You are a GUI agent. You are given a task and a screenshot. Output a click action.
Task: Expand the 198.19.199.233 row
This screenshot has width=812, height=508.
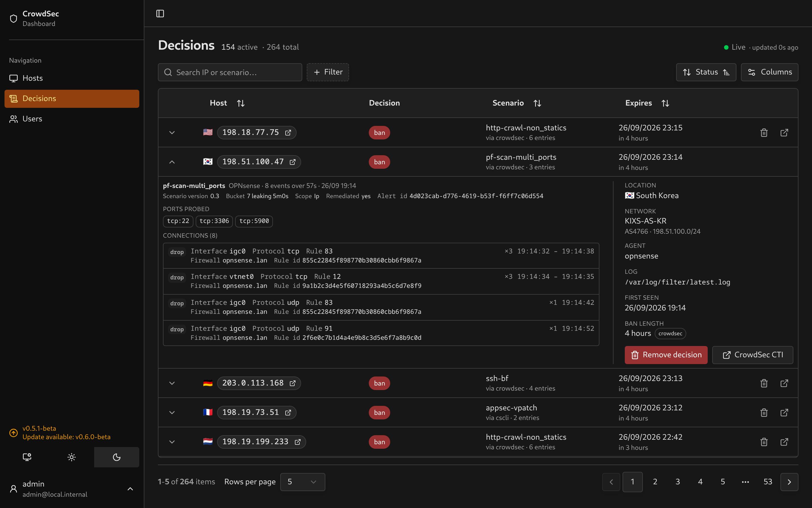(x=172, y=442)
